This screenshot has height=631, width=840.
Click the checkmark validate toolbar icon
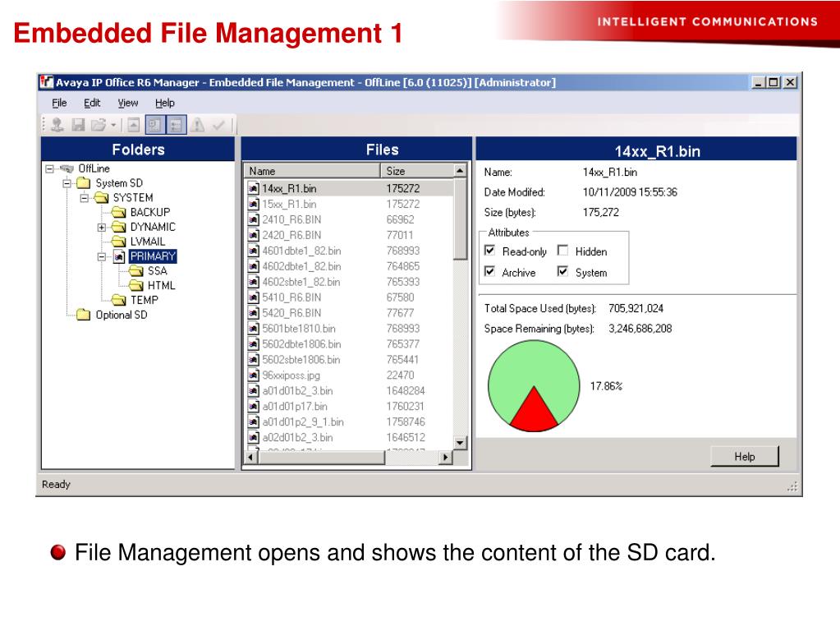click(x=218, y=125)
